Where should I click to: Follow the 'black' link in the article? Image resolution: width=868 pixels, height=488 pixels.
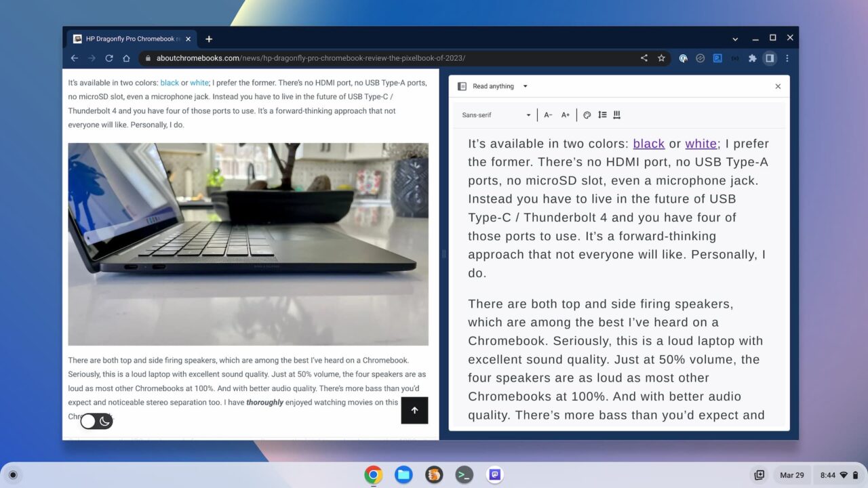click(x=170, y=83)
